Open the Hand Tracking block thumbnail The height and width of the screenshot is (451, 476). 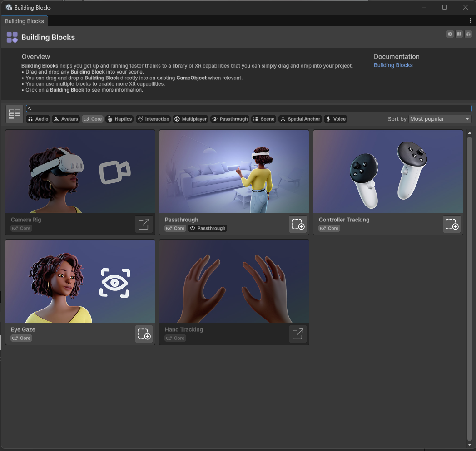234,281
